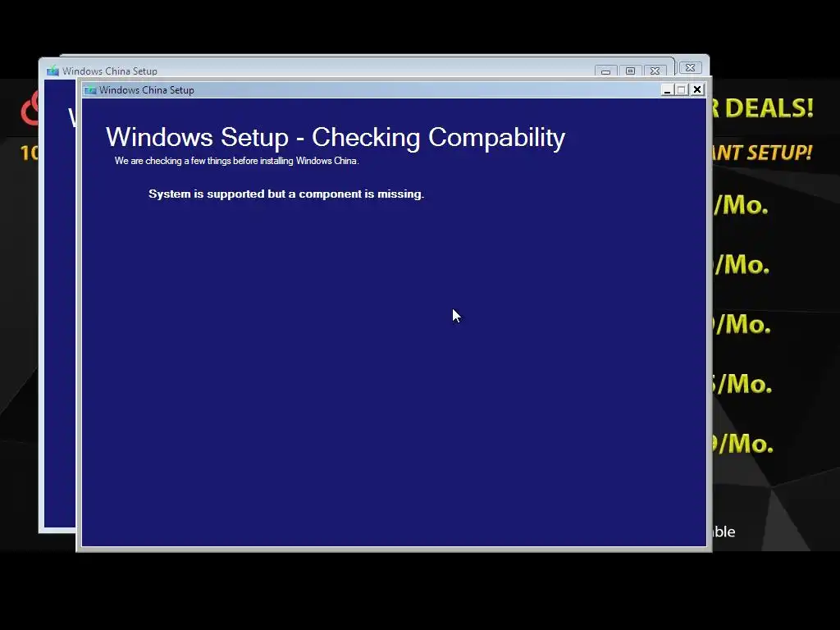Click the front window title 'Windows China Setup'
The image size is (840, 630).
pyautogui.click(x=147, y=90)
